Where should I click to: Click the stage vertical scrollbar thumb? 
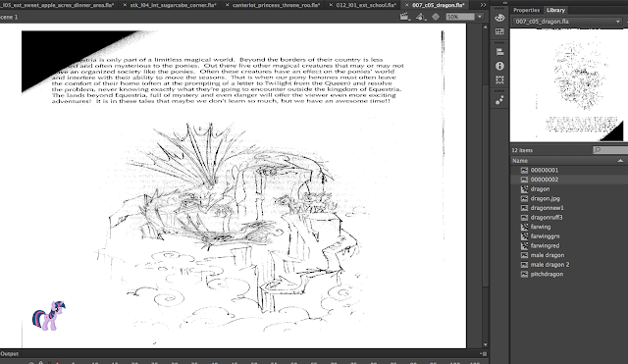coord(485,186)
